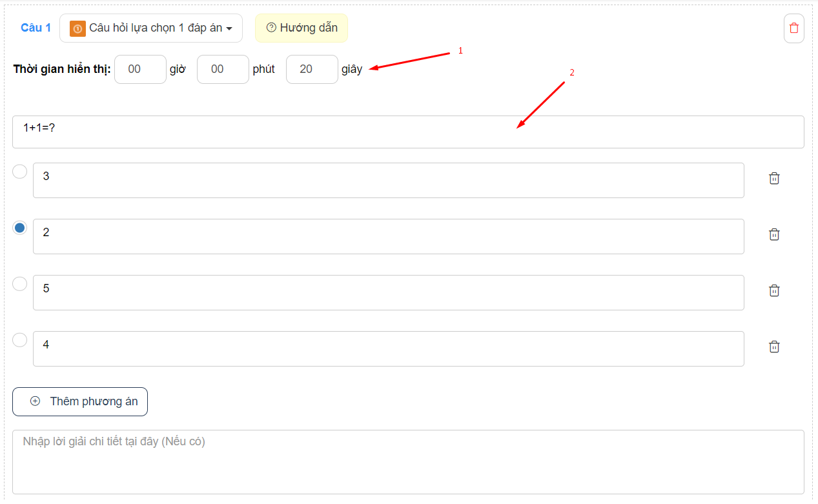818x504 pixels.
Task: Click the plus icon in Thêm phương án
Action: point(36,401)
